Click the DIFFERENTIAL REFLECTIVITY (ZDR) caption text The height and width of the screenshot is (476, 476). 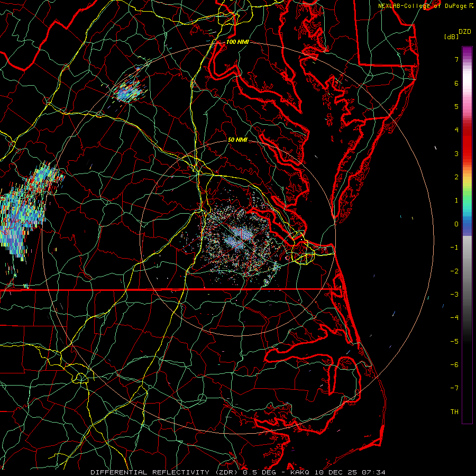click(x=165, y=472)
